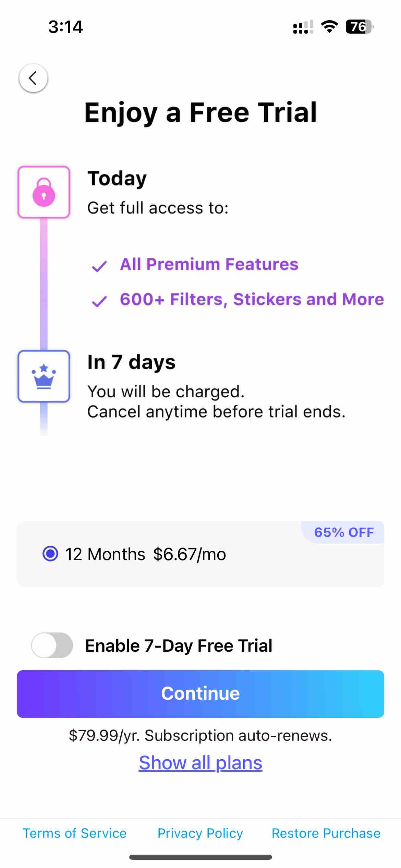Viewport: 401px width, 868px height.
Task: Tap the blue crown icon
Action: click(x=44, y=376)
